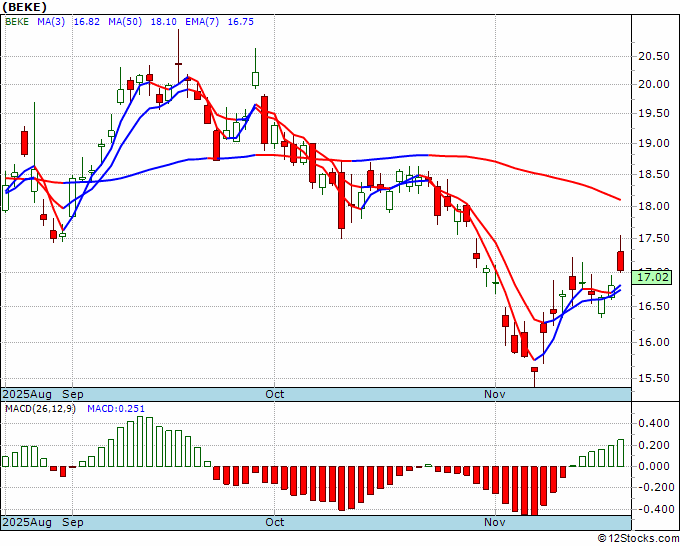Click the Sep label on price chart axis

tap(72, 394)
